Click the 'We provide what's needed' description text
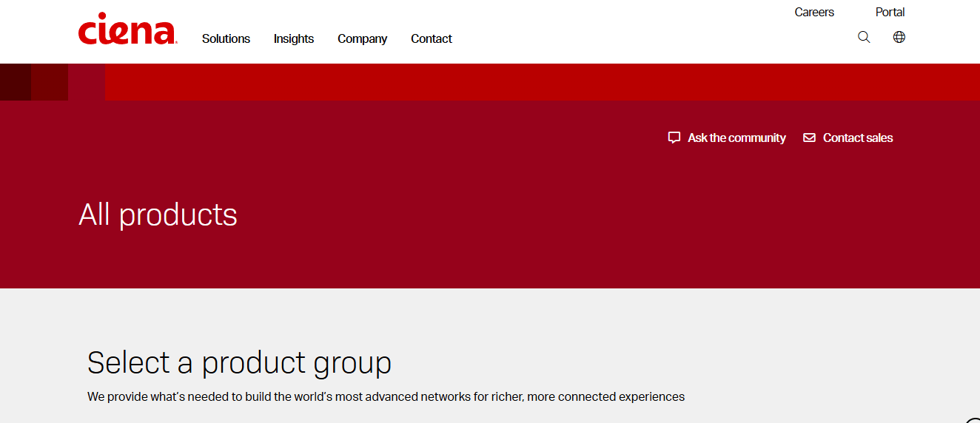The image size is (980, 423). pos(386,396)
